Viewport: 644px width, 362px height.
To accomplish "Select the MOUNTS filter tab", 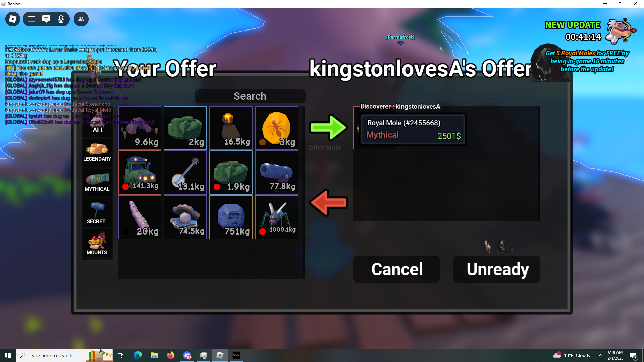I will point(97,243).
